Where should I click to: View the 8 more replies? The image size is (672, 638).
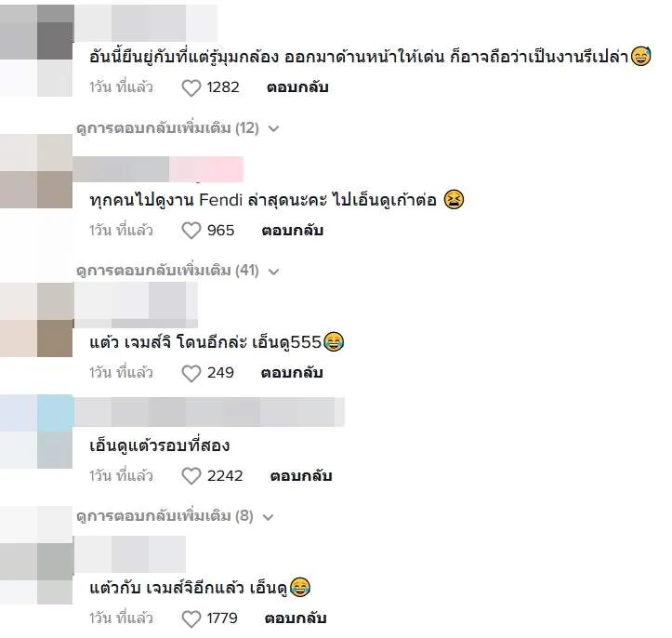click(165, 516)
